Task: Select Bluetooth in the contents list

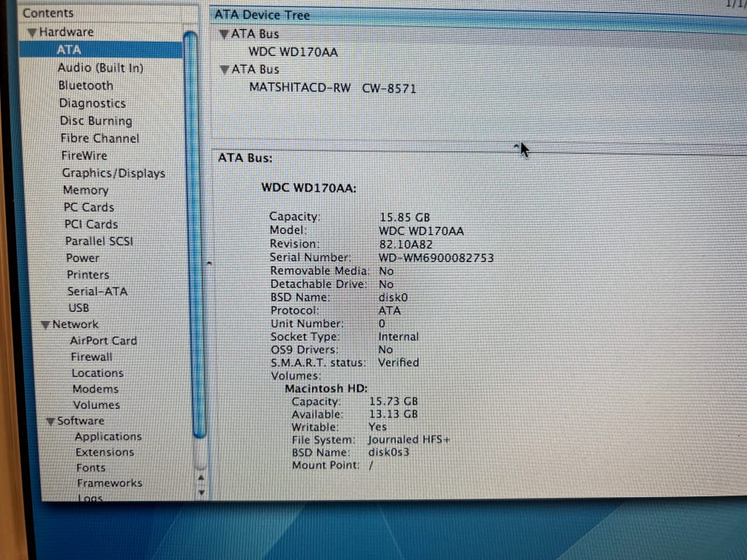Action: tap(86, 86)
